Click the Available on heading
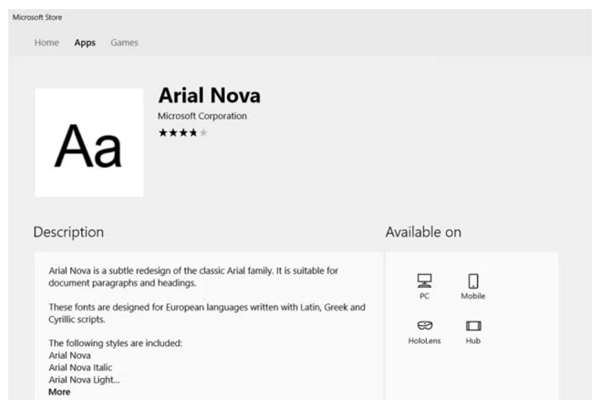This screenshot has width=600, height=408. click(x=423, y=232)
